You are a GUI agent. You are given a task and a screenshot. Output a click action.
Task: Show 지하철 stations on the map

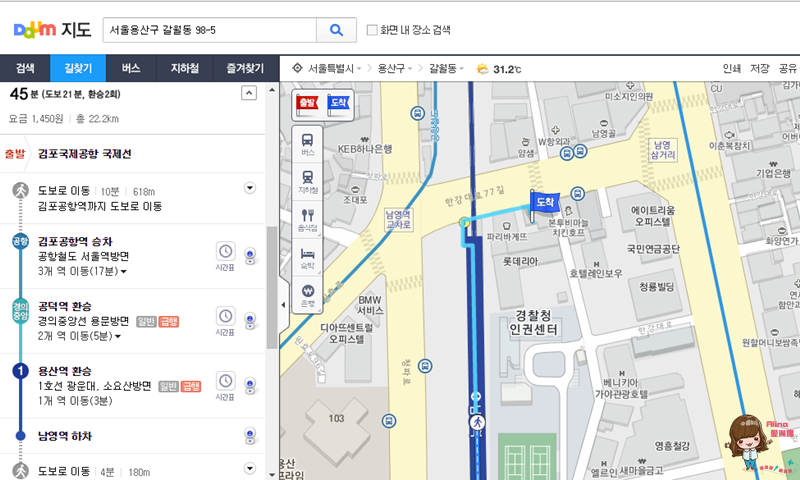307,182
